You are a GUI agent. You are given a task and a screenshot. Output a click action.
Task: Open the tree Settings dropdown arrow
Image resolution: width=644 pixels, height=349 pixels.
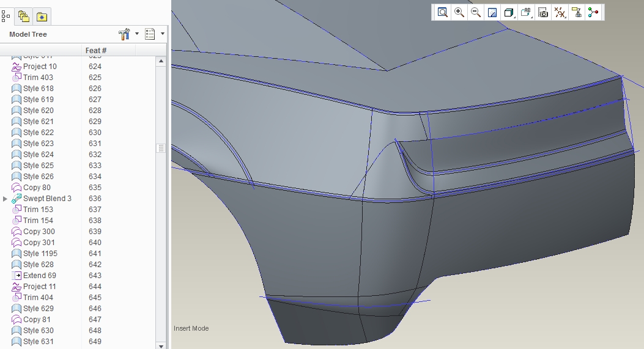coord(137,34)
